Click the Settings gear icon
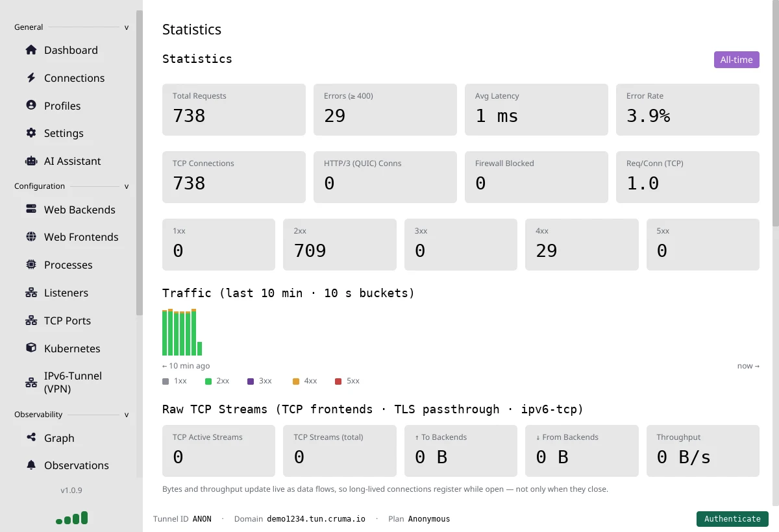779x532 pixels. coord(31,133)
